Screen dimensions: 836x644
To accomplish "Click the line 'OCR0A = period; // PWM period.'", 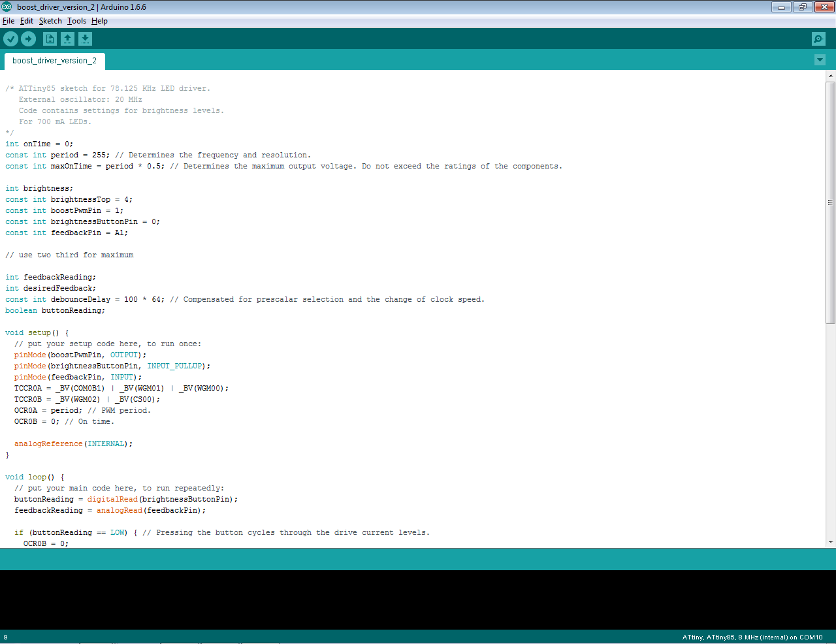I will tap(83, 411).
